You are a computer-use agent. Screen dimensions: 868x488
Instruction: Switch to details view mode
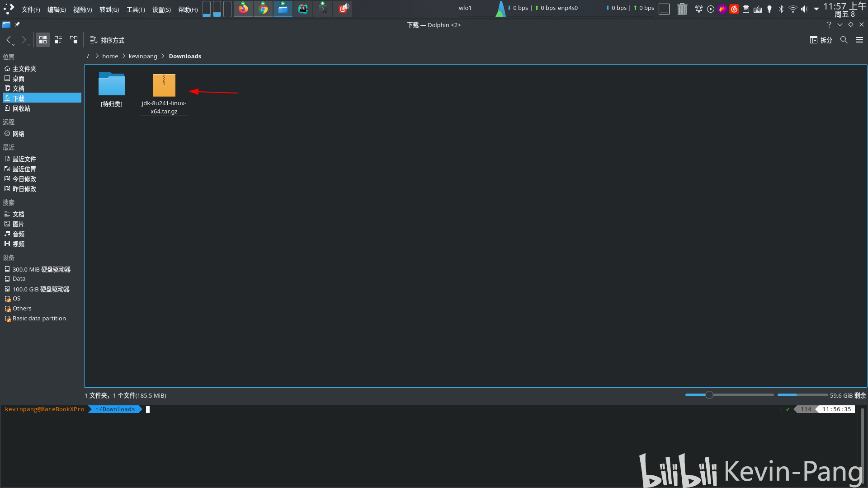click(74, 40)
